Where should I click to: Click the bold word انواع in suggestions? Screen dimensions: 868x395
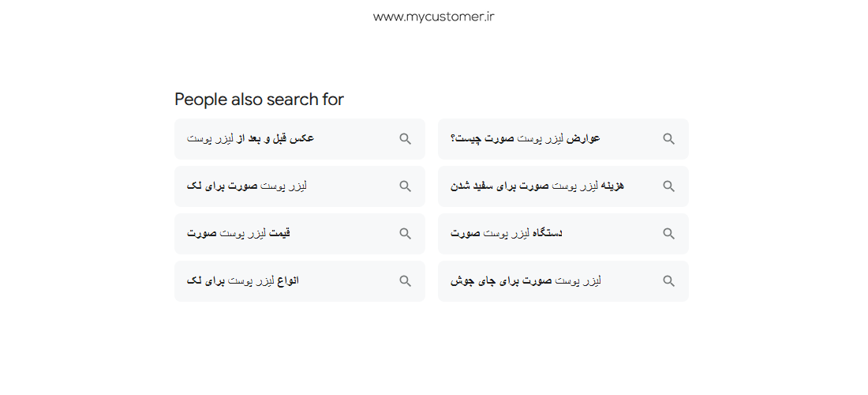(x=287, y=281)
